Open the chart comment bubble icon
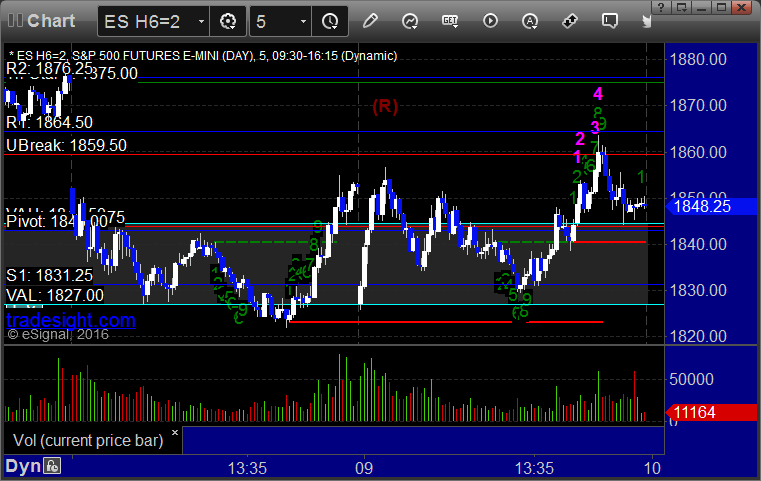 click(x=610, y=21)
